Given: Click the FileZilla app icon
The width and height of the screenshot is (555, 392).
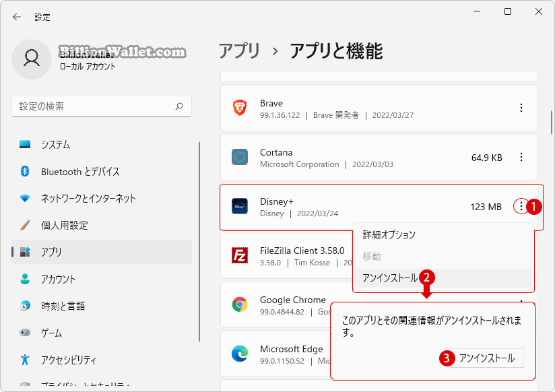Looking at the screenshot, I should [240, 255].
